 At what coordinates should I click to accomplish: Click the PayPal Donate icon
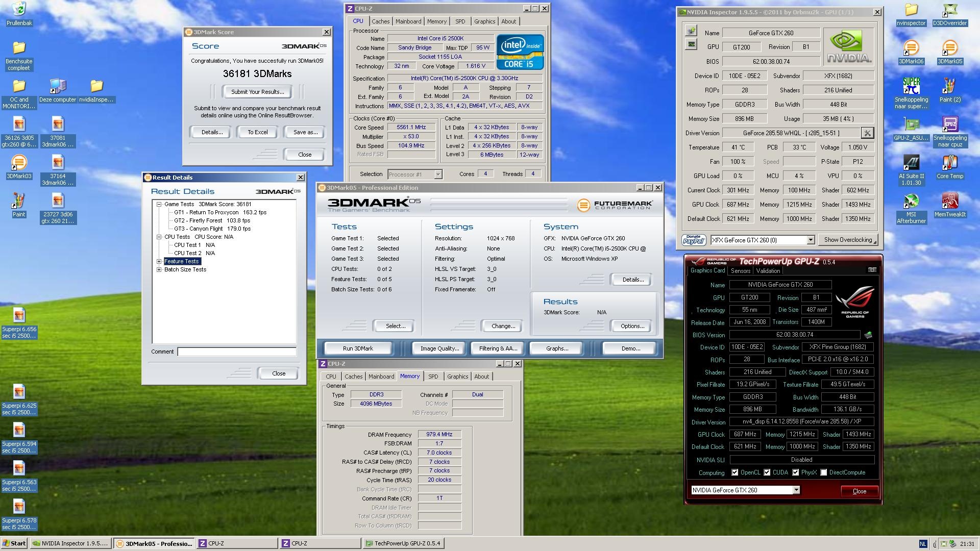pyautogui.click(x=693, y=240)
